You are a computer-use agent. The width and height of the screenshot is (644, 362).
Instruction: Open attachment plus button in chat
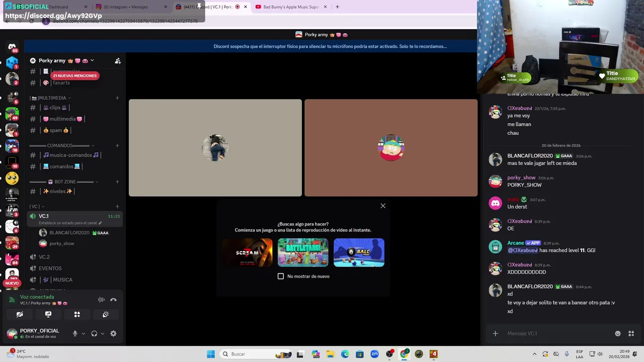pyautogui.click(x=495, y=333)
